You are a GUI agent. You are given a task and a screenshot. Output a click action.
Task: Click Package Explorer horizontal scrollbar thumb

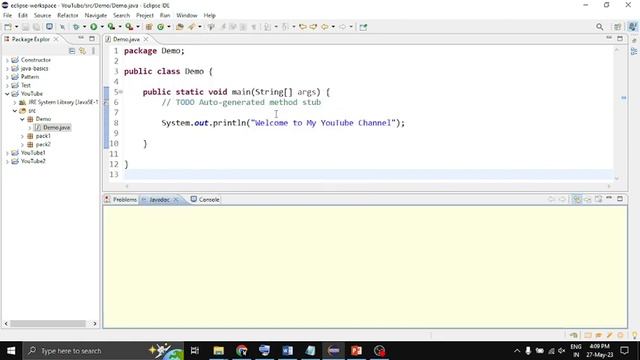[48, 324]
